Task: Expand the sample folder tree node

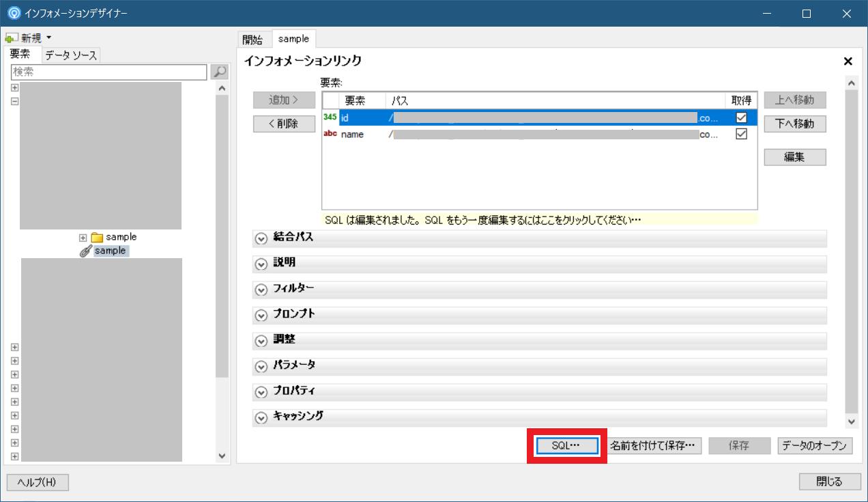Action: tap(83, 238)
